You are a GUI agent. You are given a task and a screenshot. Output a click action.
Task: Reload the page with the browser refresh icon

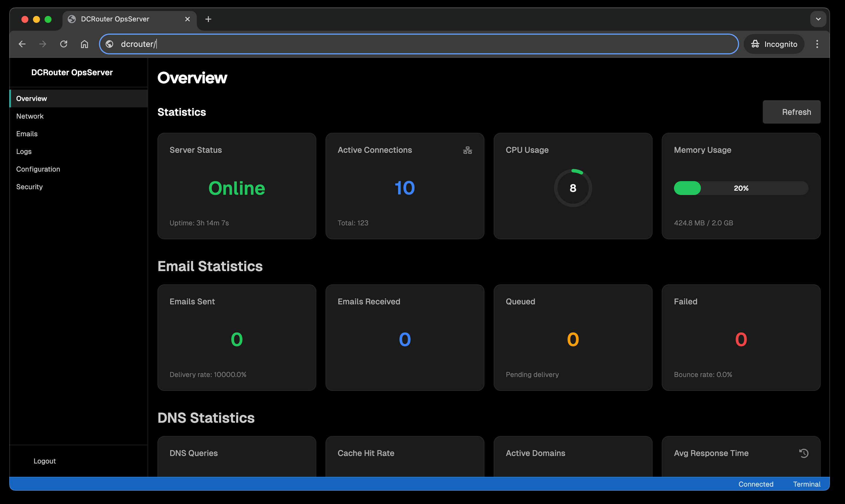[x=63, y=44]
